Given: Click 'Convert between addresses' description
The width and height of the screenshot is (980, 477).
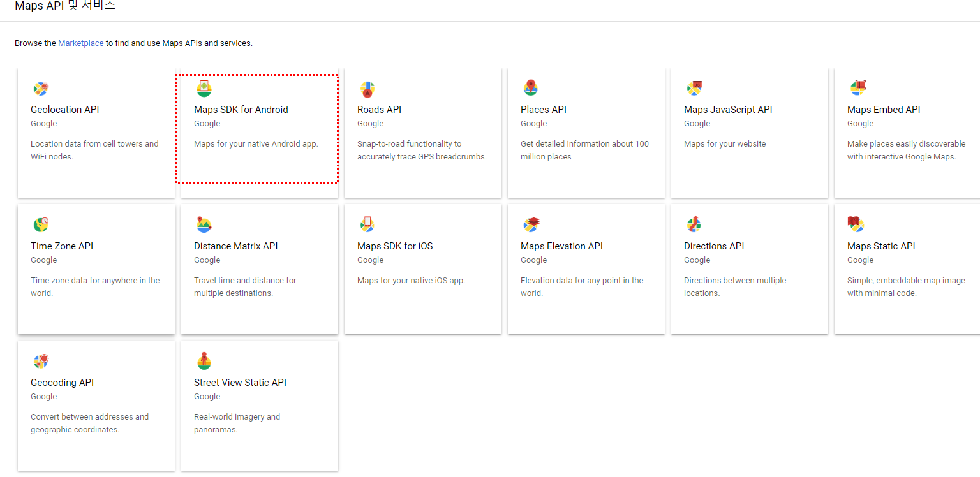Looking at the screenshot, I should tap(89, 423).
